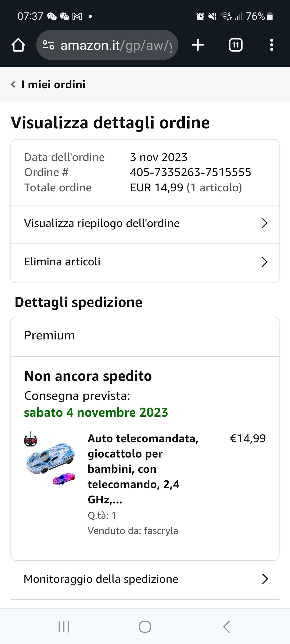Select the 'Elimina articoli' menu entry

click(x=62, y=262)
